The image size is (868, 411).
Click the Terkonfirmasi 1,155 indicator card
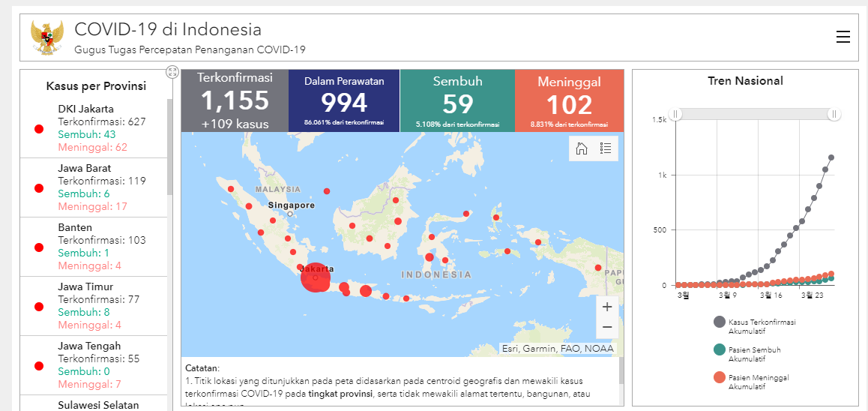click(x=235, y=100)
